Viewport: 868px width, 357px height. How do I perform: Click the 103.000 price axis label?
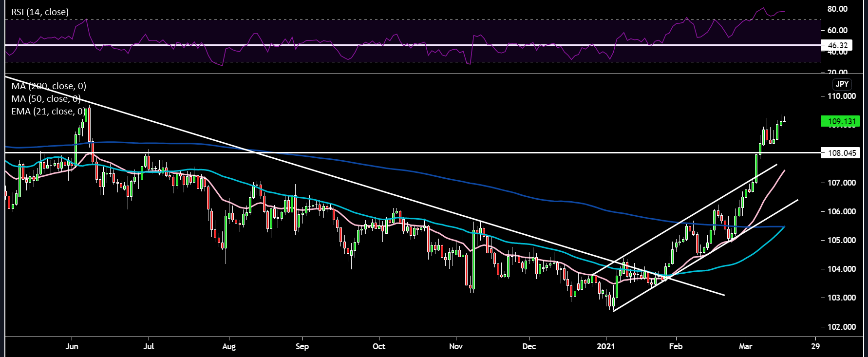click(x=841, y=298)
